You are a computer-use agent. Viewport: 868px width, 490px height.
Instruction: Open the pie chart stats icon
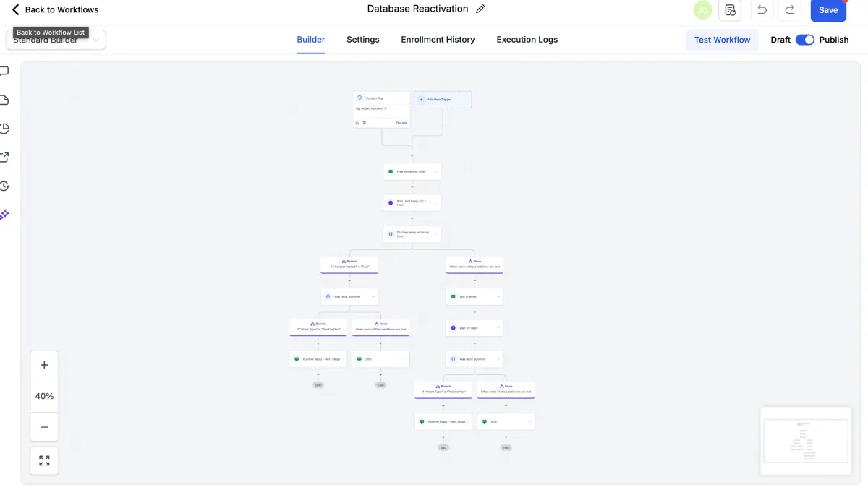click(4, 129)
